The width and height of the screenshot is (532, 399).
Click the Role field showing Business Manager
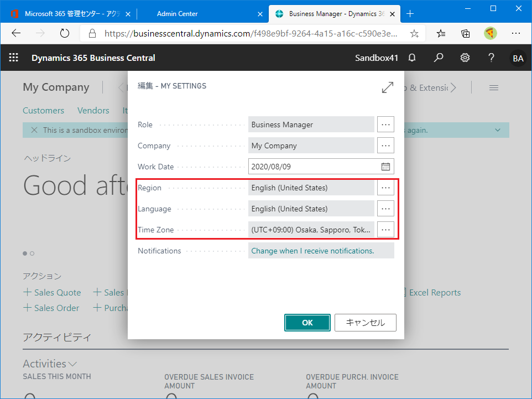(x=311, y=125)
